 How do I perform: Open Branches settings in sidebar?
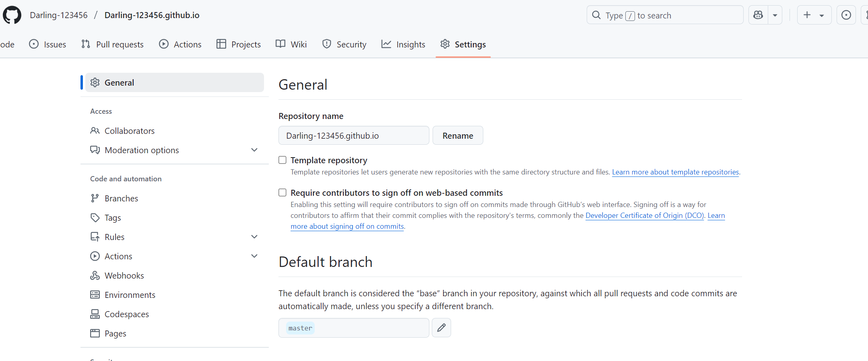121,198
